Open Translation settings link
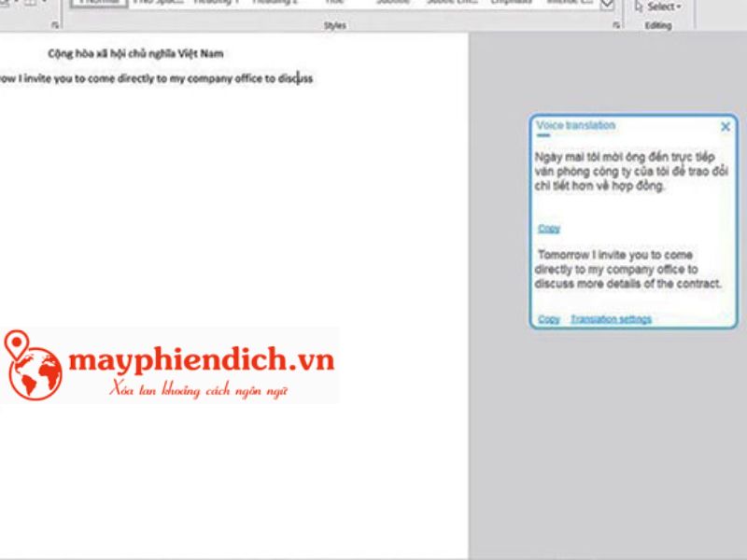This screenshot has width=747, height=560. click(612, 319)
